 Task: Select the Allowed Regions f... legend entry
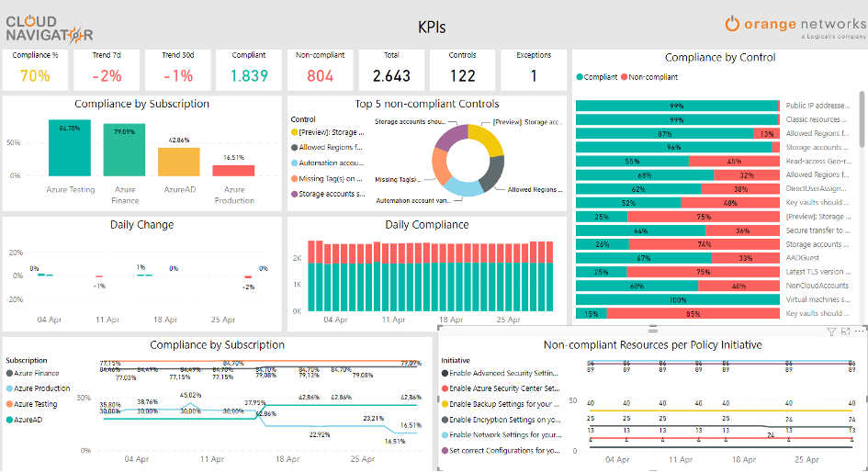coord(327,147)
